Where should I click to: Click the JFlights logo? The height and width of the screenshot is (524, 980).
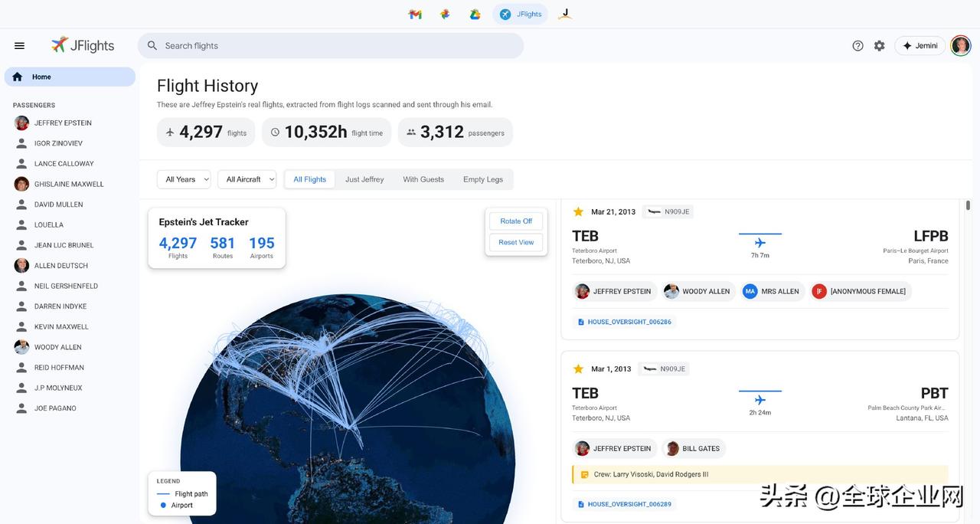point(83,46)
